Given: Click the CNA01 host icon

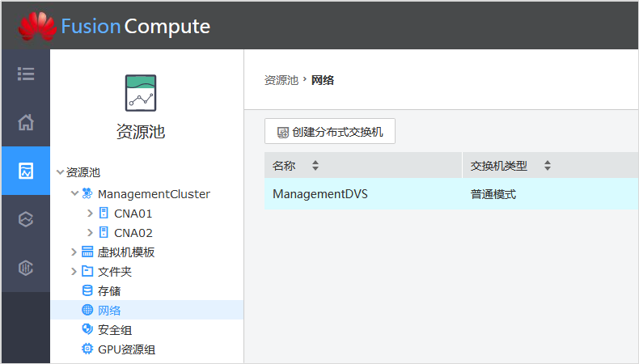Looking at the screenshot, I should click(104, 213).
